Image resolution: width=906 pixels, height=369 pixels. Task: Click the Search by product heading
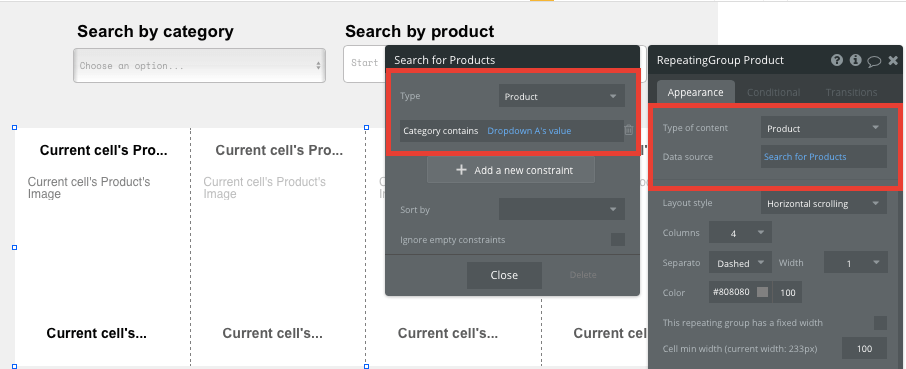[419, 31]
